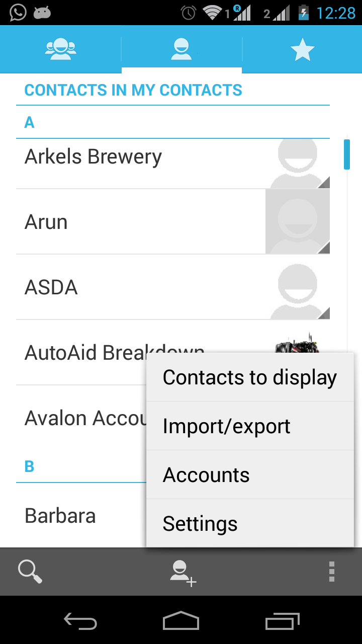Viewport: 362px width, 644px height.
Task: Select Import/export from the menu
Action: 250,426
